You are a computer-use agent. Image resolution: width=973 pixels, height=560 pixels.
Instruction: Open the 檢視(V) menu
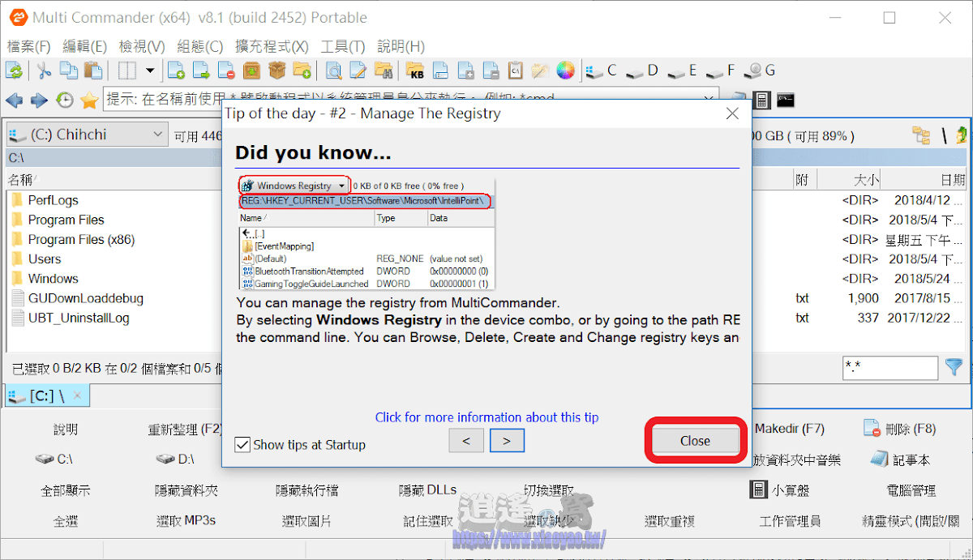coord(142,46)
